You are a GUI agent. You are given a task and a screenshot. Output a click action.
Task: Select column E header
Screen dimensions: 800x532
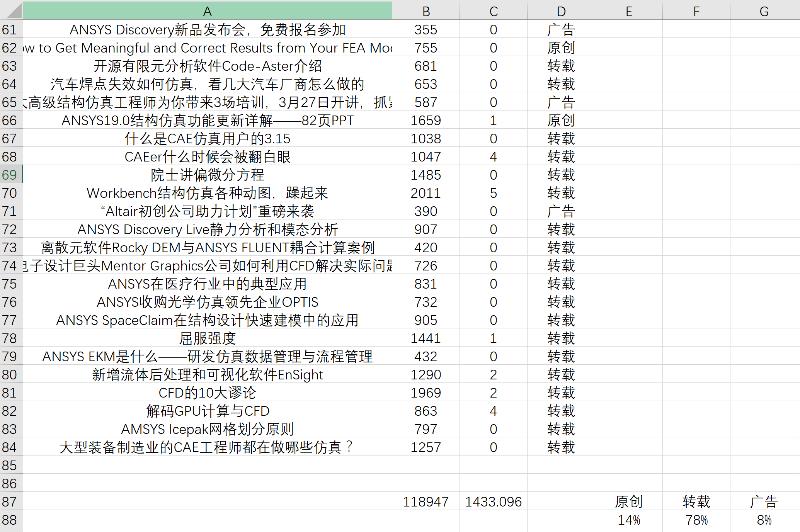pos(629,11)
